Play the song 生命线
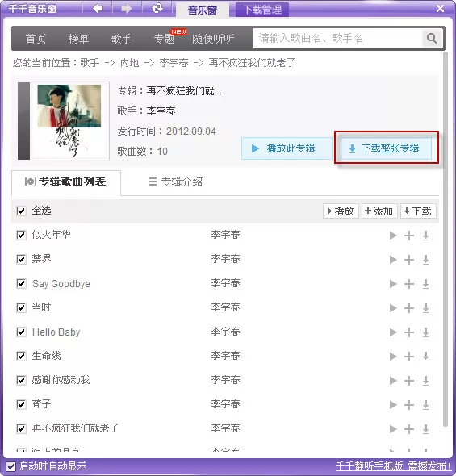456x476 pixels. pos(393,357)
